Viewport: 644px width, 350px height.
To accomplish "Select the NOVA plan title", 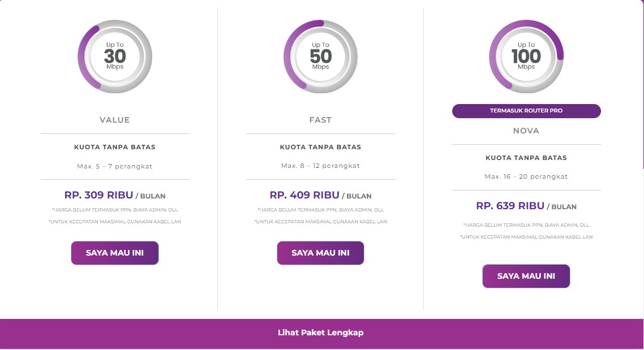I will coord(526,131).
